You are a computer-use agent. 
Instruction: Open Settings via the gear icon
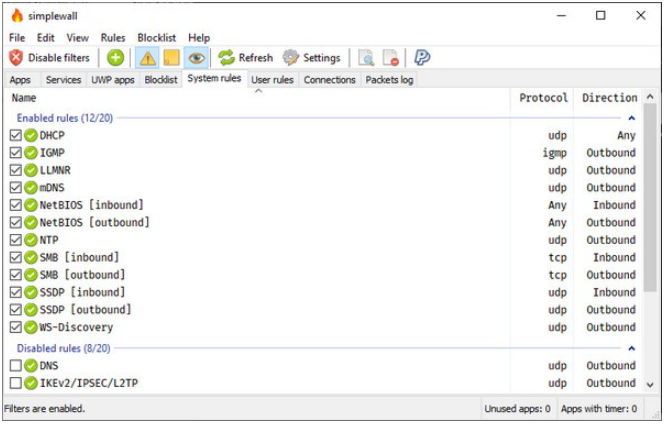tap(290, 58)
